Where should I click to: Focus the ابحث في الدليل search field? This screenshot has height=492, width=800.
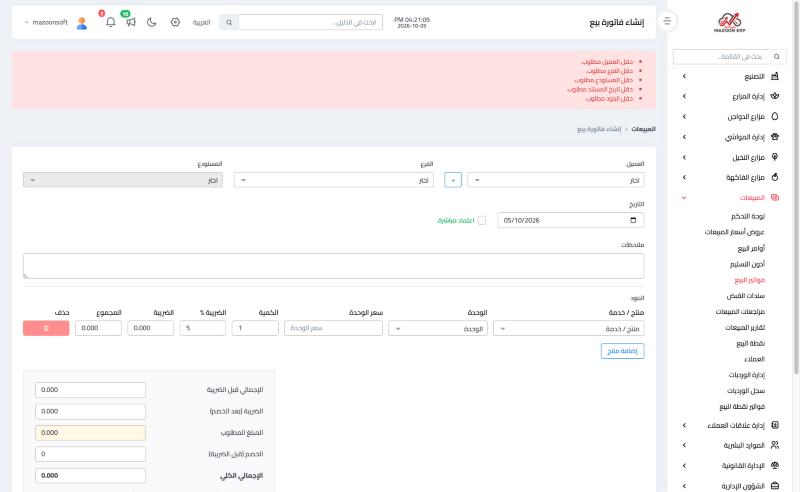click(310, 22)
